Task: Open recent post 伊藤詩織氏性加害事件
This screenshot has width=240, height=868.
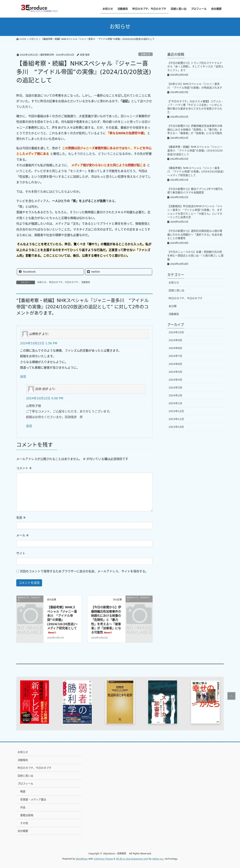Action: coord(195,129)
